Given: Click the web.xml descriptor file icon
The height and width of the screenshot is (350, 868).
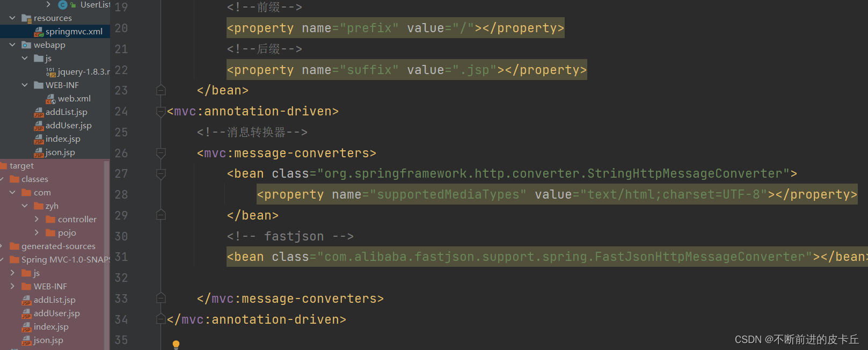Looking at the screenshot, I should point(50,99).
